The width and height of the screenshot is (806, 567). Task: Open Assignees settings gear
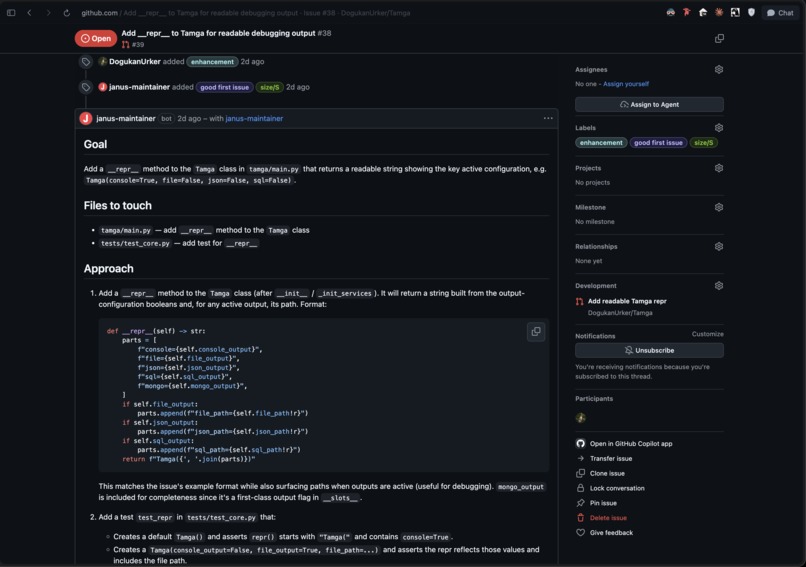(x=719, y=69)
